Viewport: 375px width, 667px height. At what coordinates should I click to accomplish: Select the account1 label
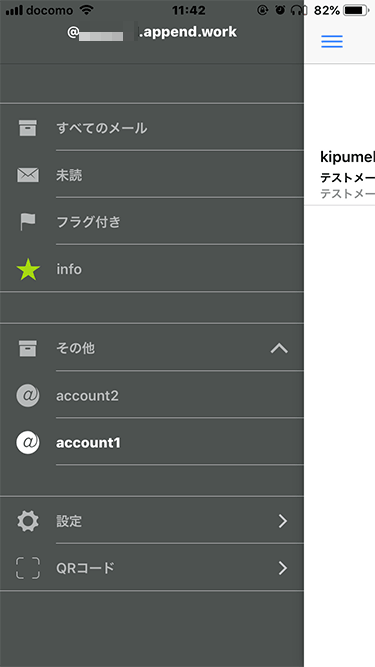[88, 443]
